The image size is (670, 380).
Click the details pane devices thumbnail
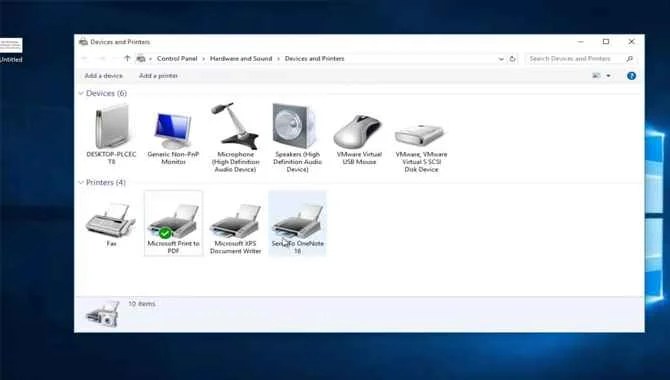pyautogui.click(x=103, y=314)
